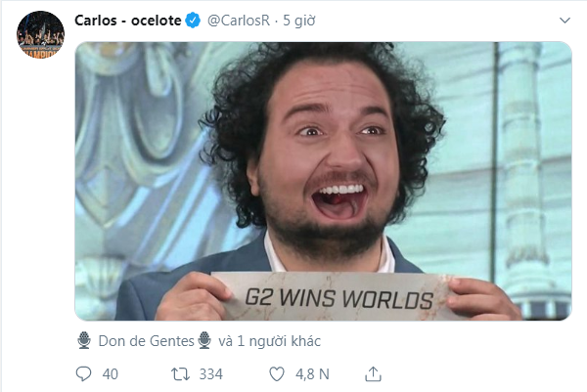Click the microphone emoji after Don de Gentes
Image resolution: width=587 pixels, height=392 pixels.
(x=204, y=340)
